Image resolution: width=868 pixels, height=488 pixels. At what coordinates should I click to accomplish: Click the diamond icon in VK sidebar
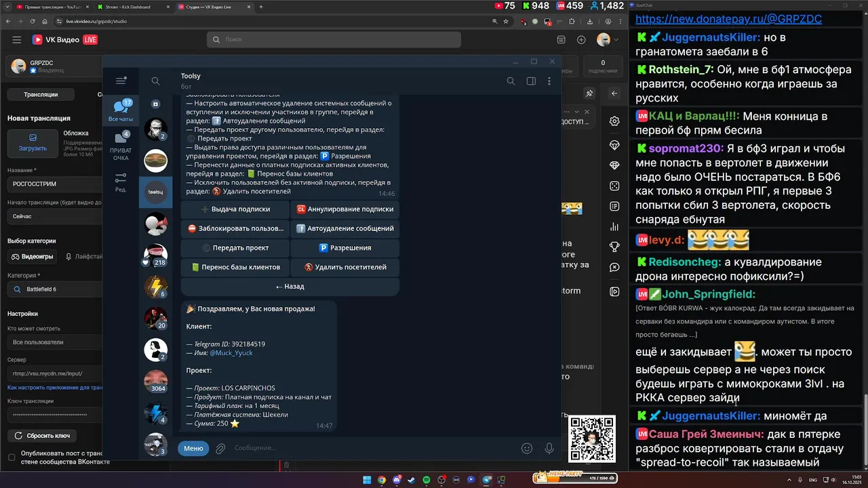614,165
